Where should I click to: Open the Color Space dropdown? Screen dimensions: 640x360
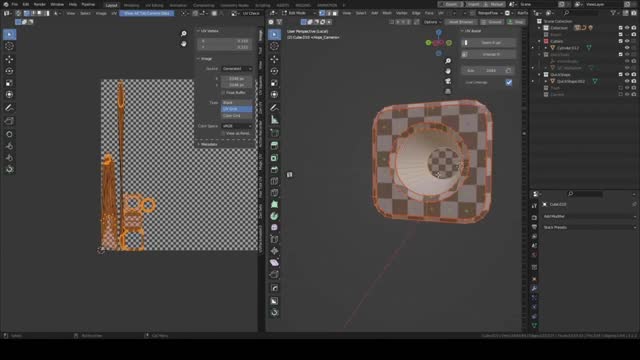point(237,126)
